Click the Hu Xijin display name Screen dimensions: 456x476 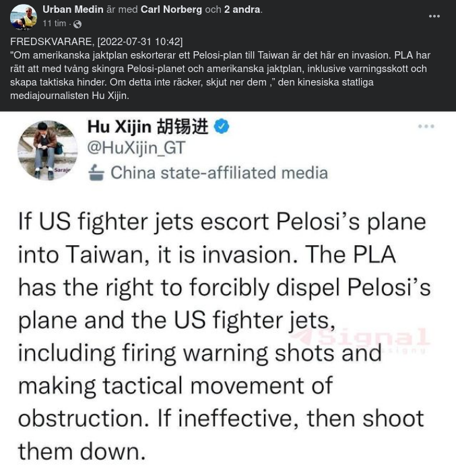[x=119, y=127]
